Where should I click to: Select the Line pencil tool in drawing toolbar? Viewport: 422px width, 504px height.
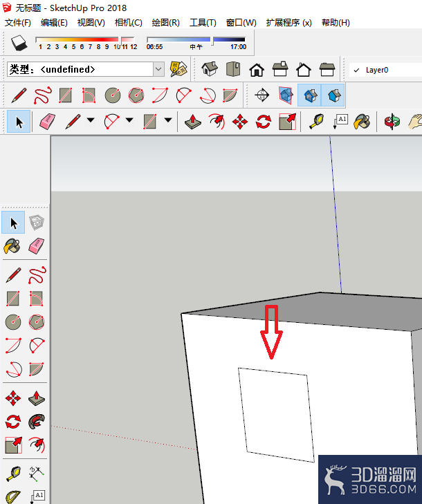[x=19, y=95]
